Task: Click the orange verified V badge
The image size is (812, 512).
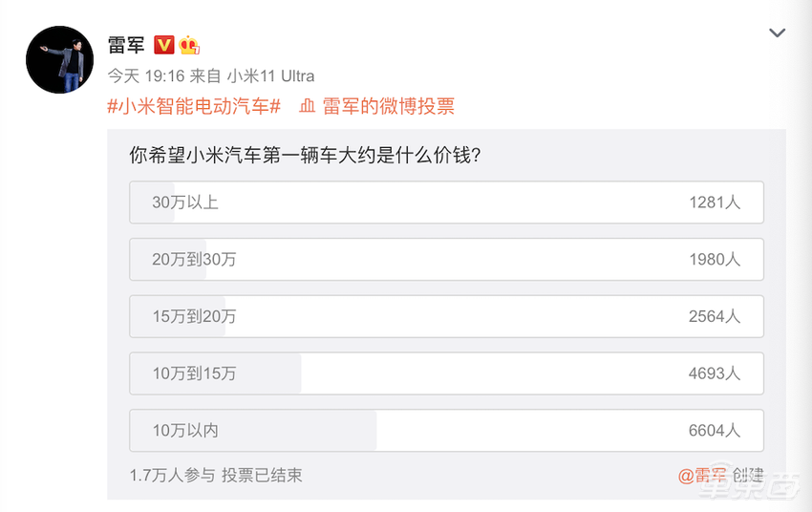Action: pos(163,45)
